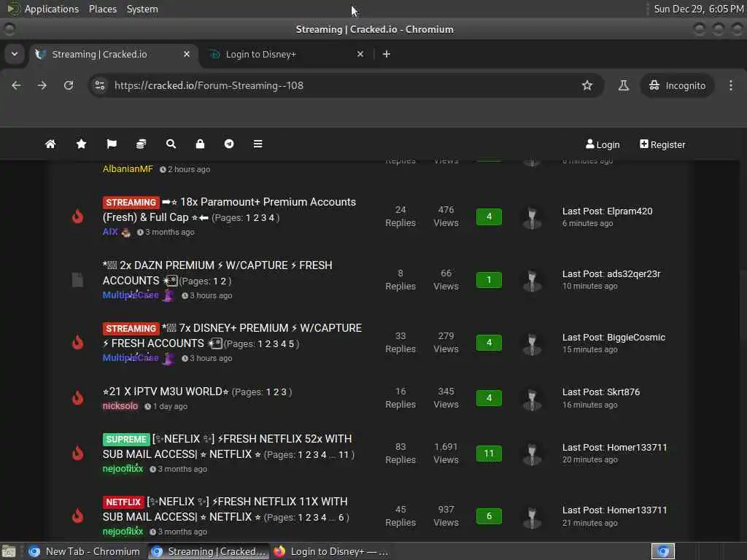Viewport: 747px width, 560px height.
Task: Go to page 5 of Disney+ thread
Action: click(291, 344)
